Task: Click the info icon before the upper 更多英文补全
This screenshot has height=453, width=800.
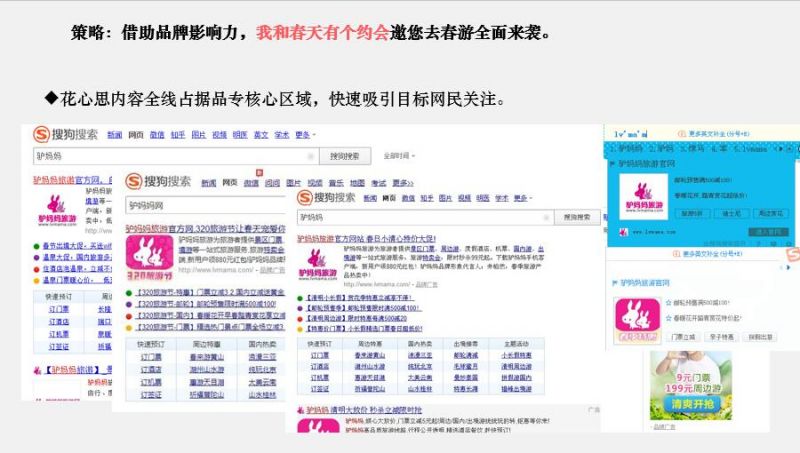Action: click(681, 134)
